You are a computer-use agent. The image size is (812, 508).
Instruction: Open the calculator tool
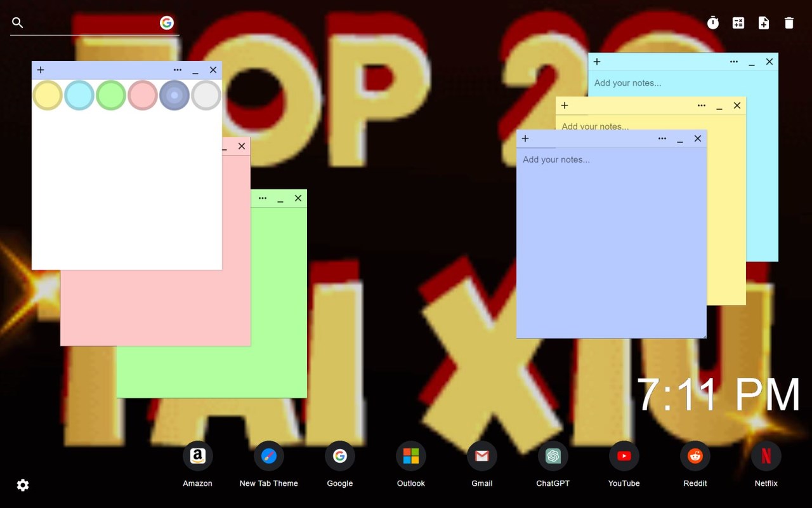tap(738, 23)
